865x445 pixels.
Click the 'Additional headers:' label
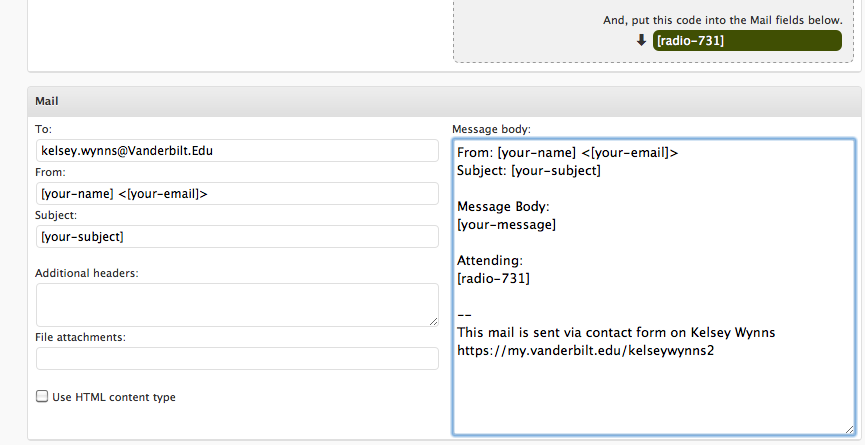pyautogui.click(x=86, y=273)
